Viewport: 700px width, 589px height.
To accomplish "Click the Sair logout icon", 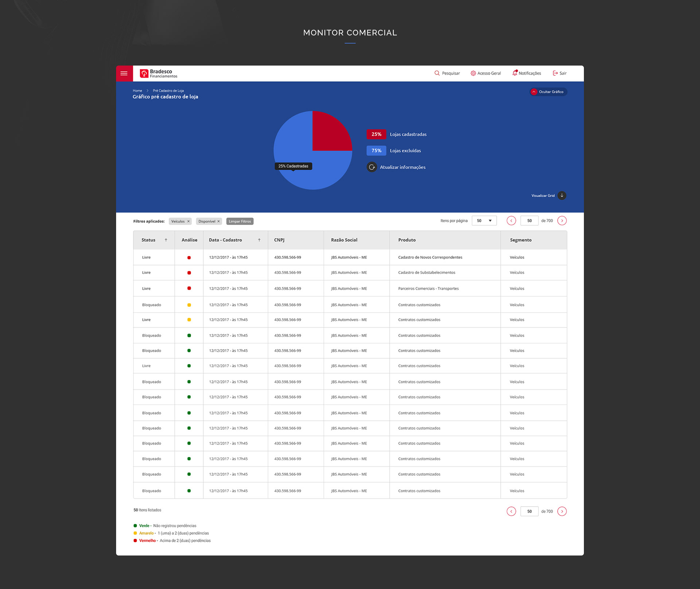I will click(x=555, y=73).
